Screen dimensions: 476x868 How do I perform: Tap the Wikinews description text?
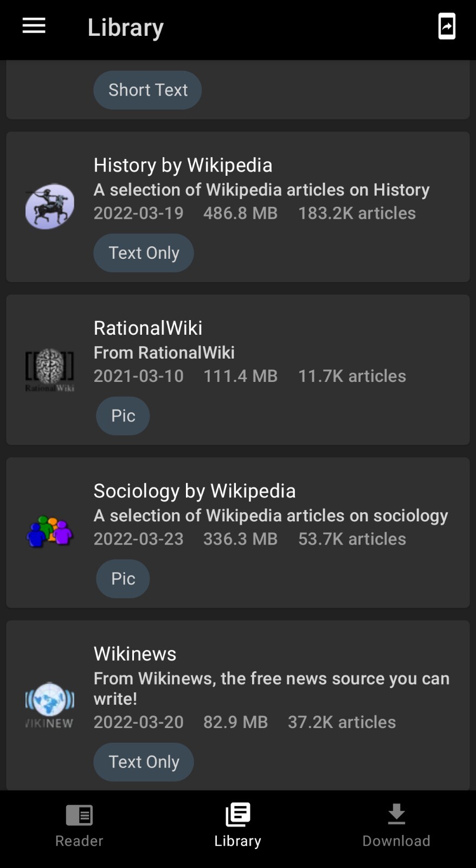(x=271, y=688)
